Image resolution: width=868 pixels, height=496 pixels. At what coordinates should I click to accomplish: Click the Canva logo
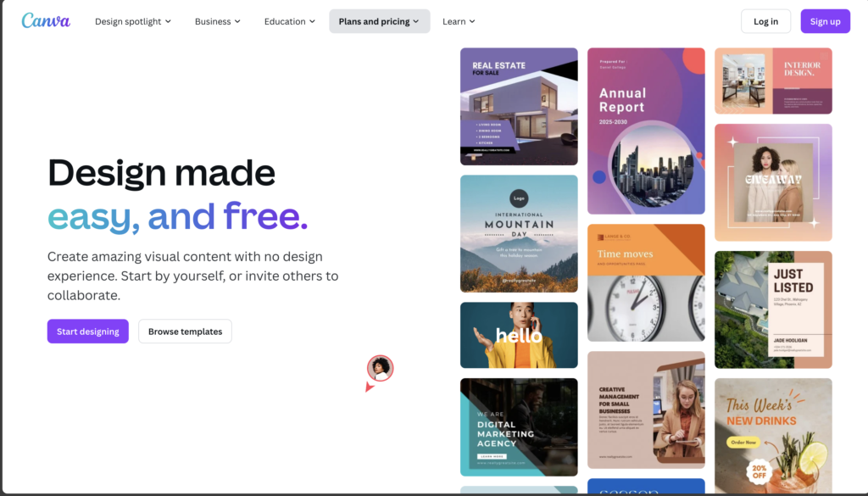pos(46,21)
